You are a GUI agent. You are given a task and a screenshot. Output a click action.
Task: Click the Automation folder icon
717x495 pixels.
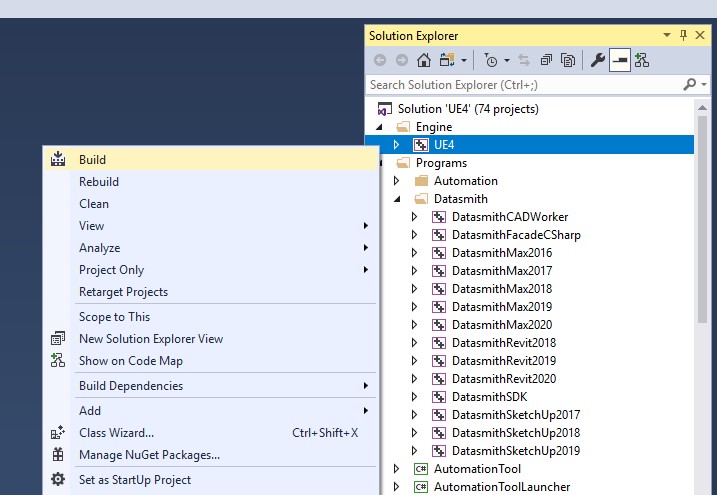[x=421, y=181]
